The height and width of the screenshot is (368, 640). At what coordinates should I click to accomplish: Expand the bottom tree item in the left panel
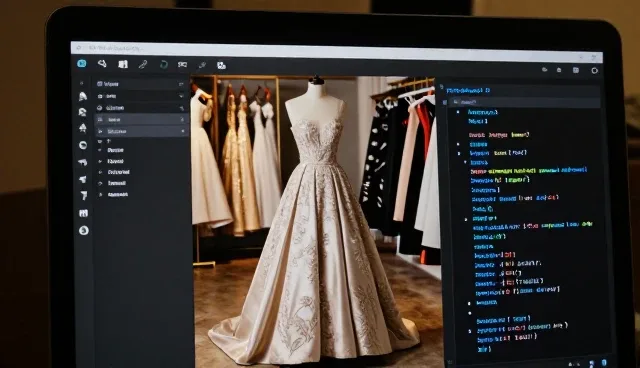tap(100, 195)
